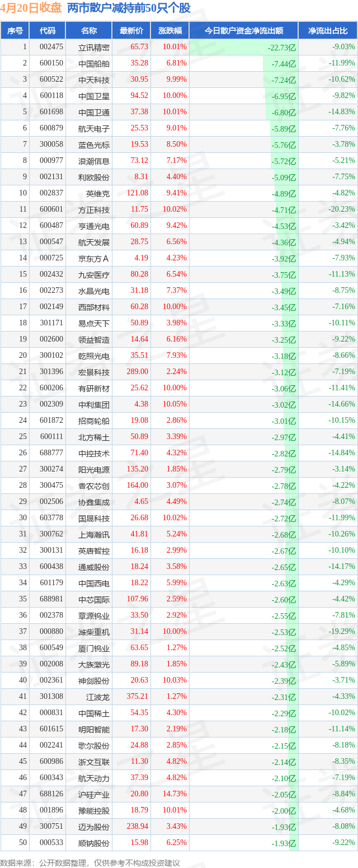Image resolution: width=358 pixels, height=868 pixels.
Task: Click the outflow amount -22.73亿
Action: (282, 48)
